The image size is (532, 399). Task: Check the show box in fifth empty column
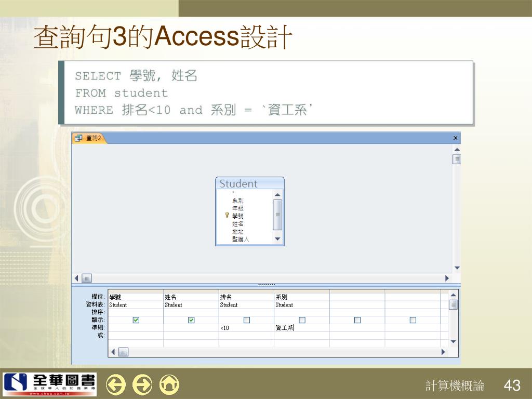pos(357,320)
